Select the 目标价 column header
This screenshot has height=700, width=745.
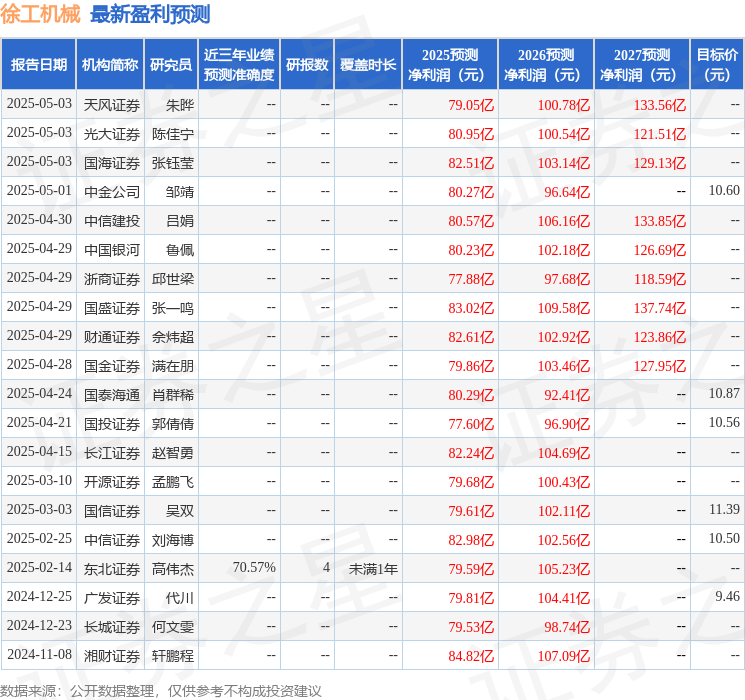tap(717, 65)
